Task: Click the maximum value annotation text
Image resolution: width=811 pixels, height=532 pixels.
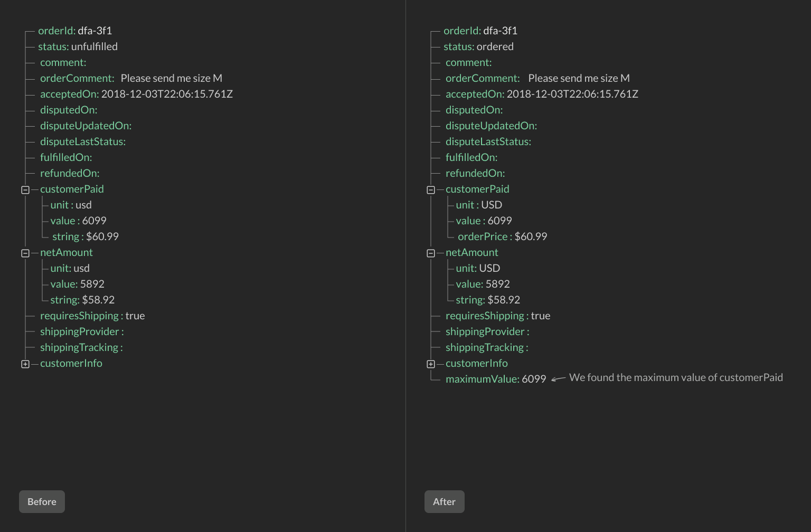Action: [x=675, y=377]
